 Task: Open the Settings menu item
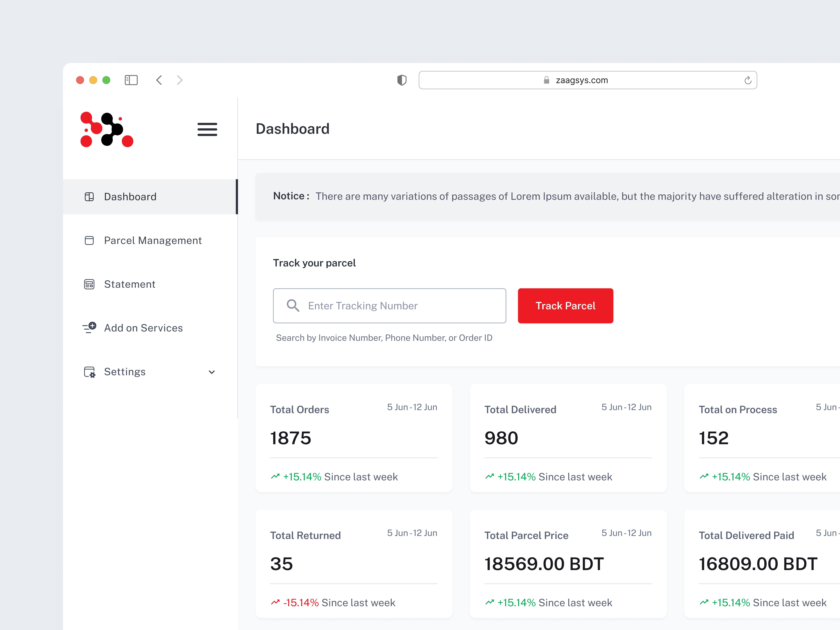150,372
